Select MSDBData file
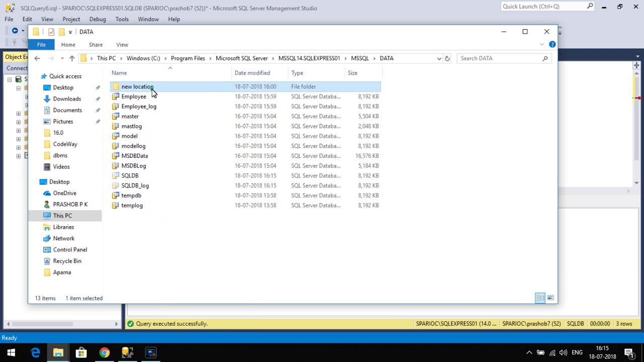Viewport: 644px width, 362px height. tap(246, 156)
